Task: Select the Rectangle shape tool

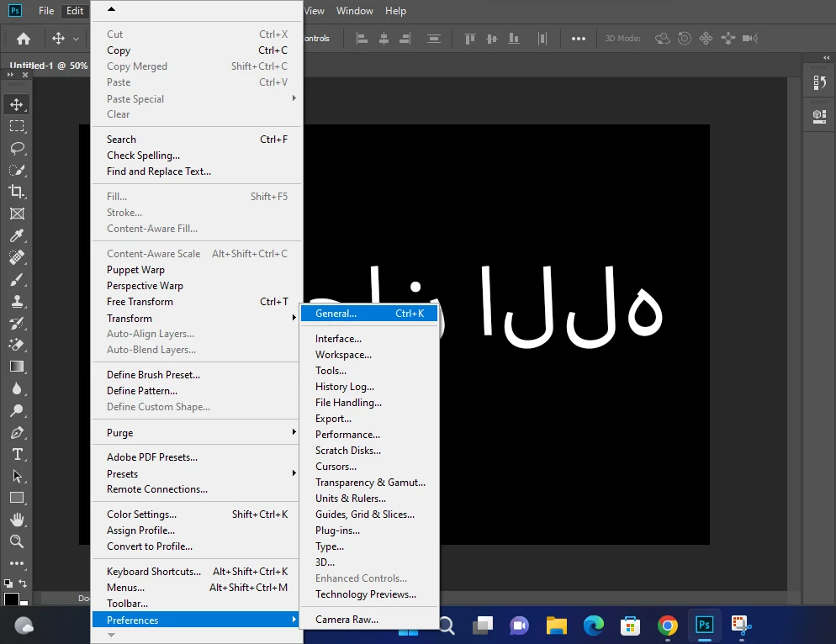Action: pyautogui.click(x=17, y=498)
